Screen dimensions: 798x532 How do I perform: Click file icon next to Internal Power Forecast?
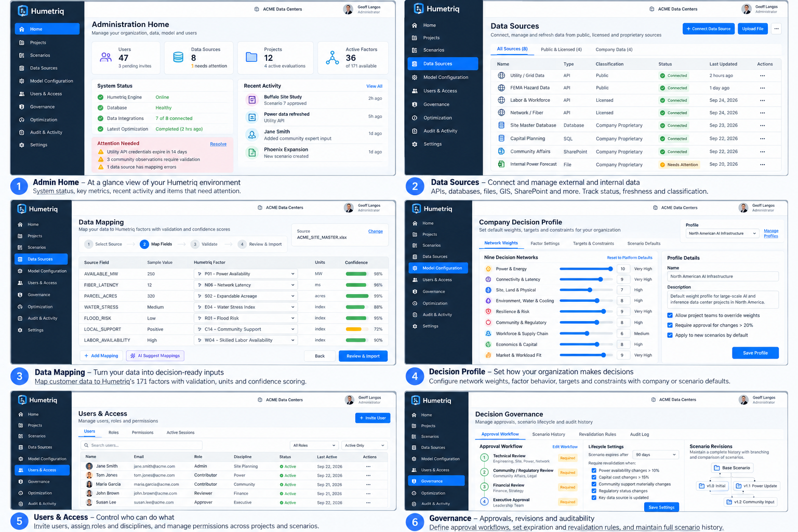point(501,164)
